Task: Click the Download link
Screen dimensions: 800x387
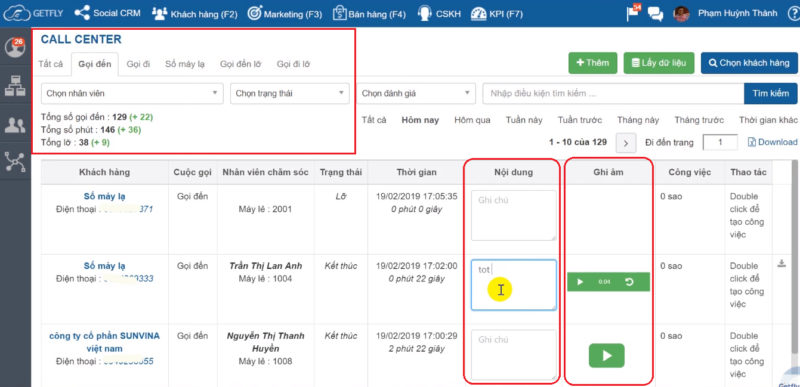Action: [x=772, y=142]
